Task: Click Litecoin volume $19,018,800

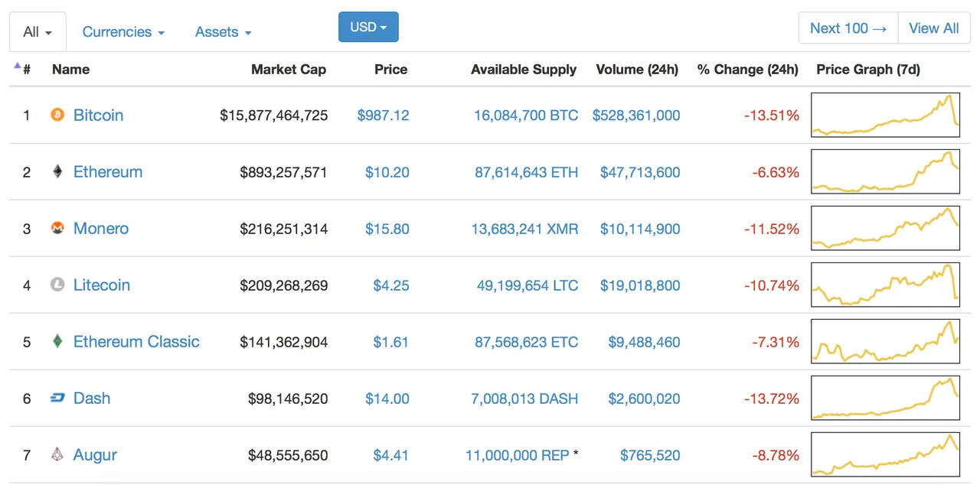Action: coord(640,285)
